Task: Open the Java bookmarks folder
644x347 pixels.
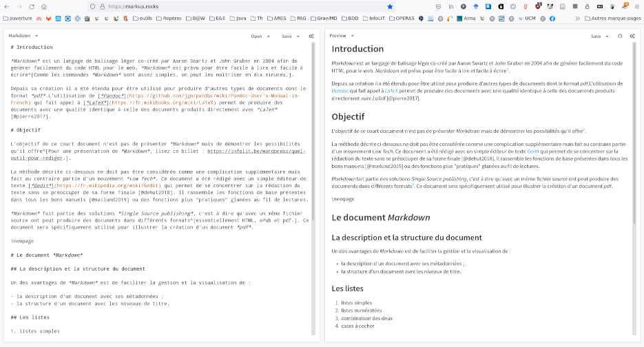Action: tap(238, 19)
